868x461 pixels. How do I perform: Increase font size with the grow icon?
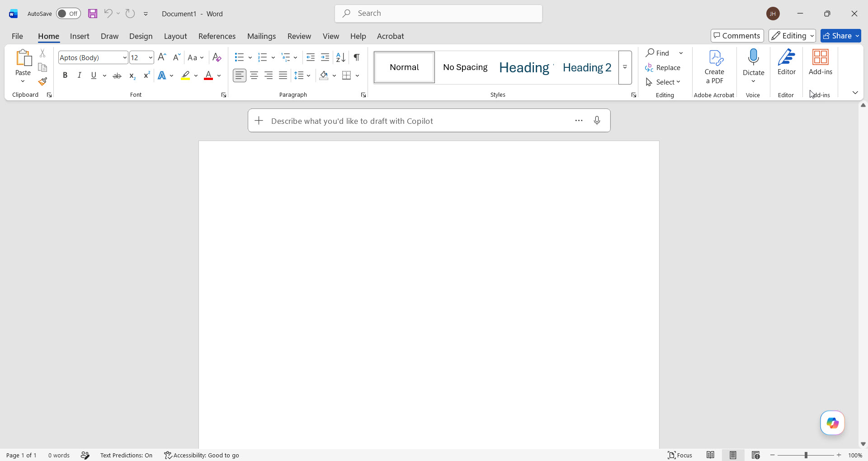(x=162, y=57)
